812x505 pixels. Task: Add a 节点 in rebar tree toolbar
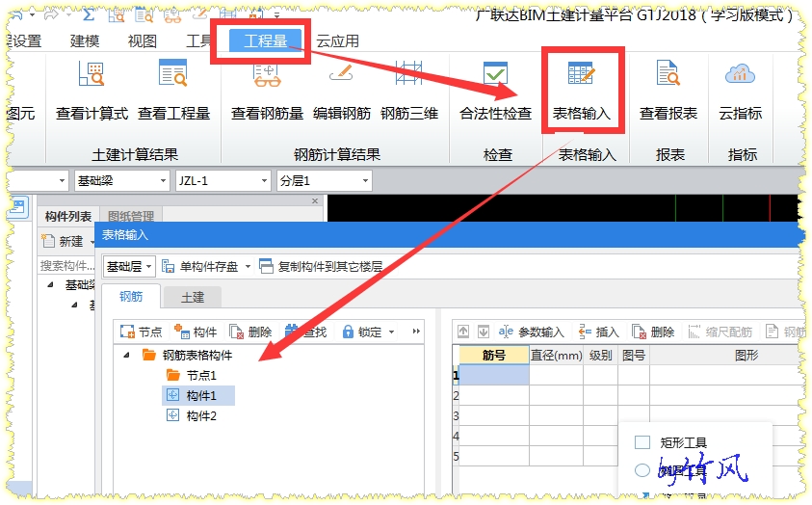click(141, 332)
